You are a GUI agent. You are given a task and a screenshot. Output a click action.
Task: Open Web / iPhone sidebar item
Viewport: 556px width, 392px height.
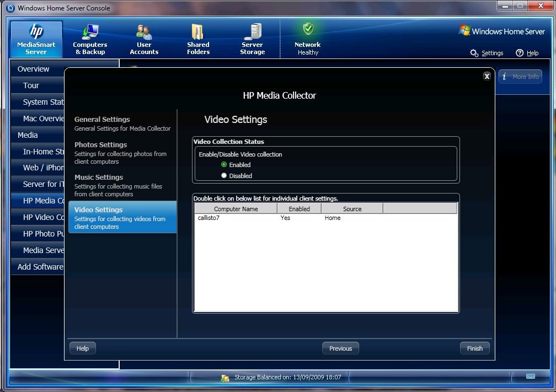[38, 168]
